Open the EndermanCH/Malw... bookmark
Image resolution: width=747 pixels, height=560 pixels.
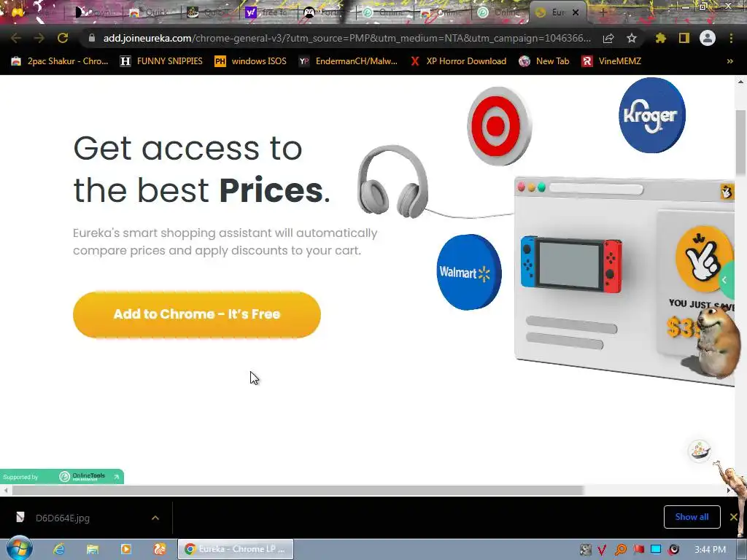(348, 61)
